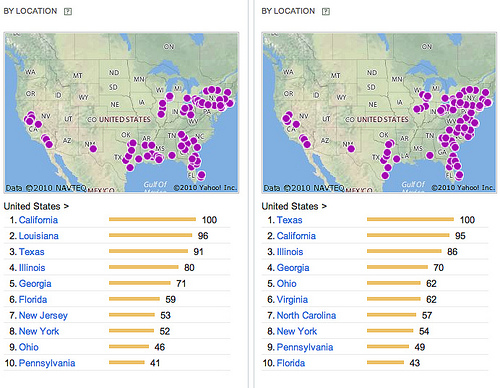
Task: Click the right Texas bar showing 100
Action: [410, 219]
